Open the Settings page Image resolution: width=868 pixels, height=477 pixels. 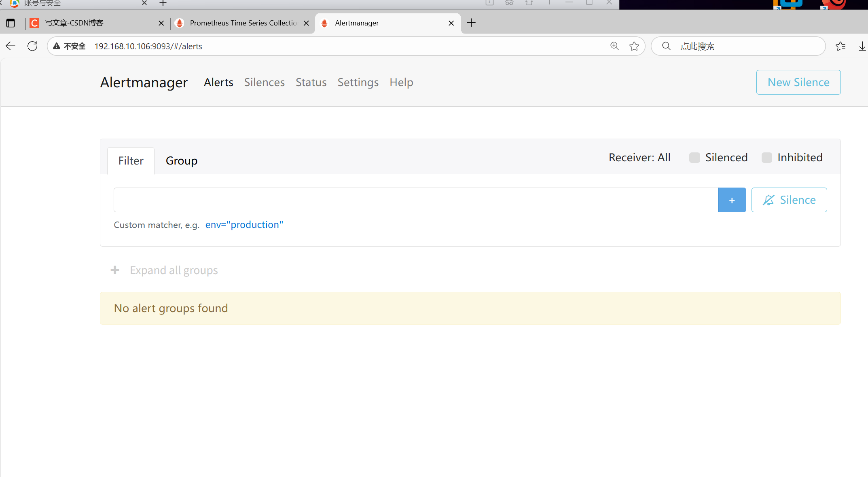[x=358, y=82]
